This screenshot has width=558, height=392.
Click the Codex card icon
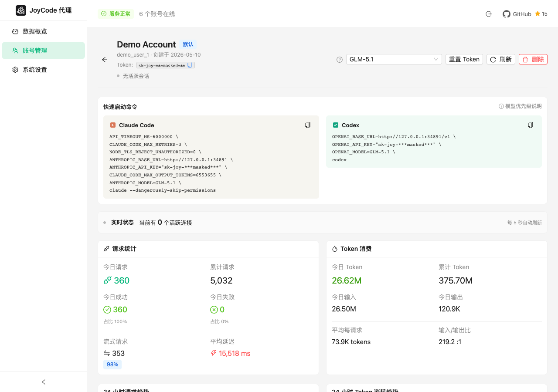[x=336, y=125]
